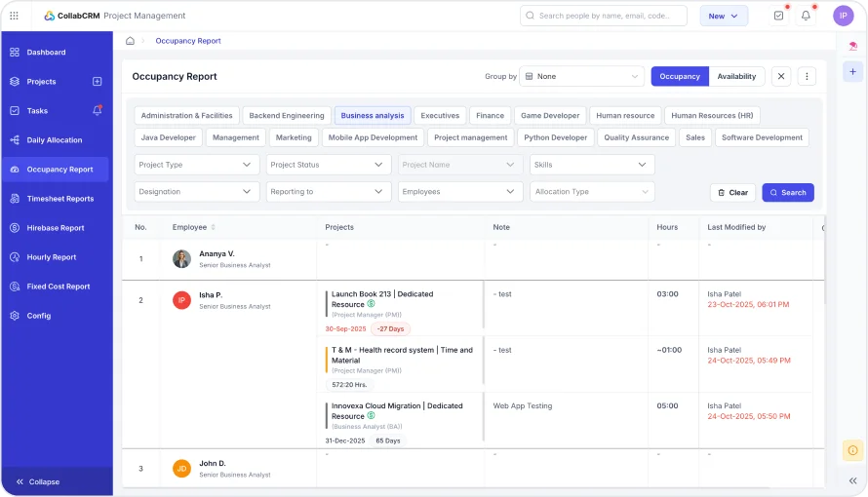The width and height of the screenshot is (868, 497).
Task: Click billable icon beside Innovexa Cloud Migration Resource
Action: point(371,416)
